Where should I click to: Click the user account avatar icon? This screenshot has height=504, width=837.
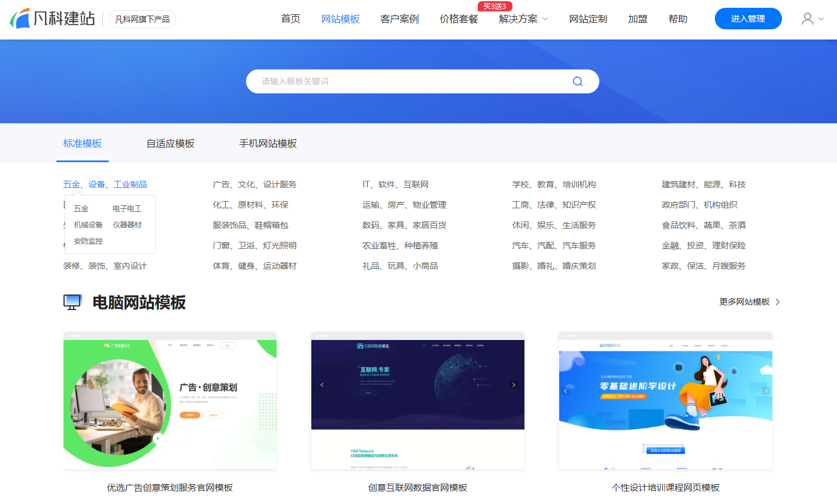(x=807, y=19)
